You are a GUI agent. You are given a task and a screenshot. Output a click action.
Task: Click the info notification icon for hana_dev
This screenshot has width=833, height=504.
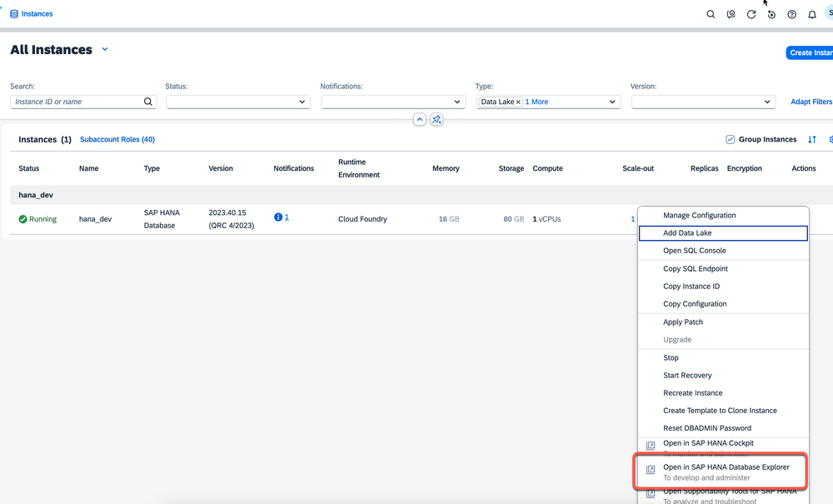[278, 217]
